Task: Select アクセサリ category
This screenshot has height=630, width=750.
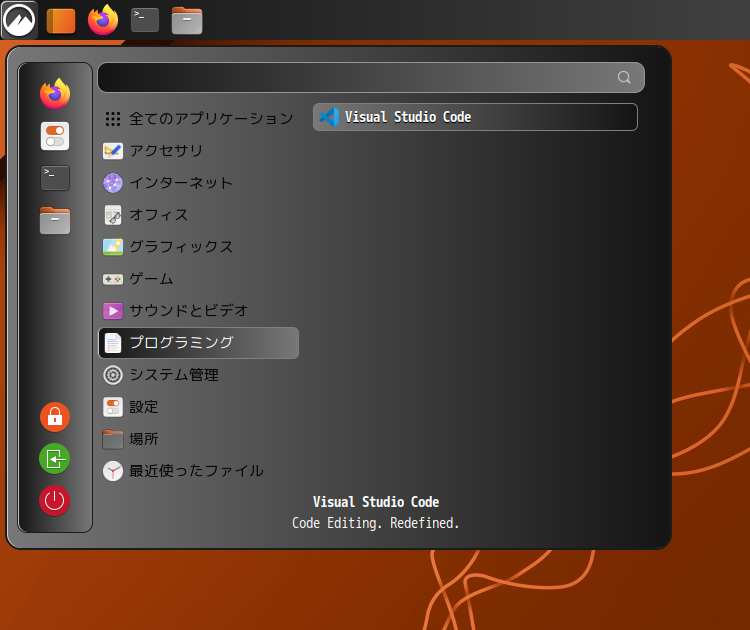Action: coord(199,151)
